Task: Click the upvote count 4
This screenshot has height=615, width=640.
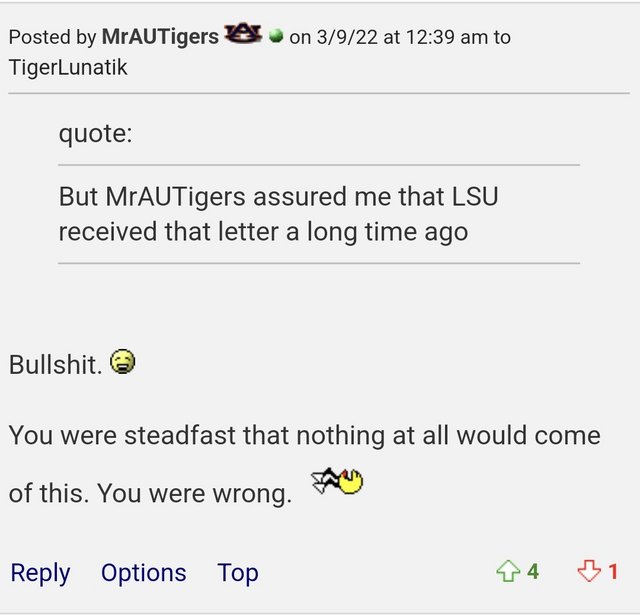Action: pyautogui.click(x=533, y=572)
